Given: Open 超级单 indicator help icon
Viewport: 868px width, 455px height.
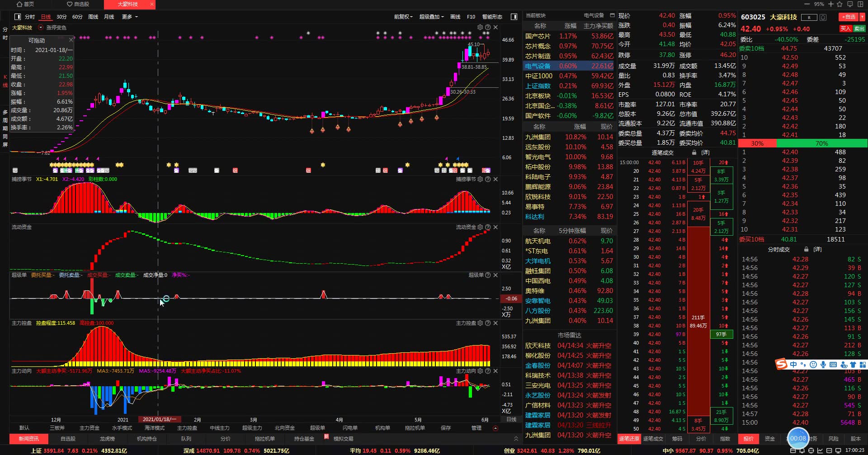Looking at the screenshot, I should [488, 275].
